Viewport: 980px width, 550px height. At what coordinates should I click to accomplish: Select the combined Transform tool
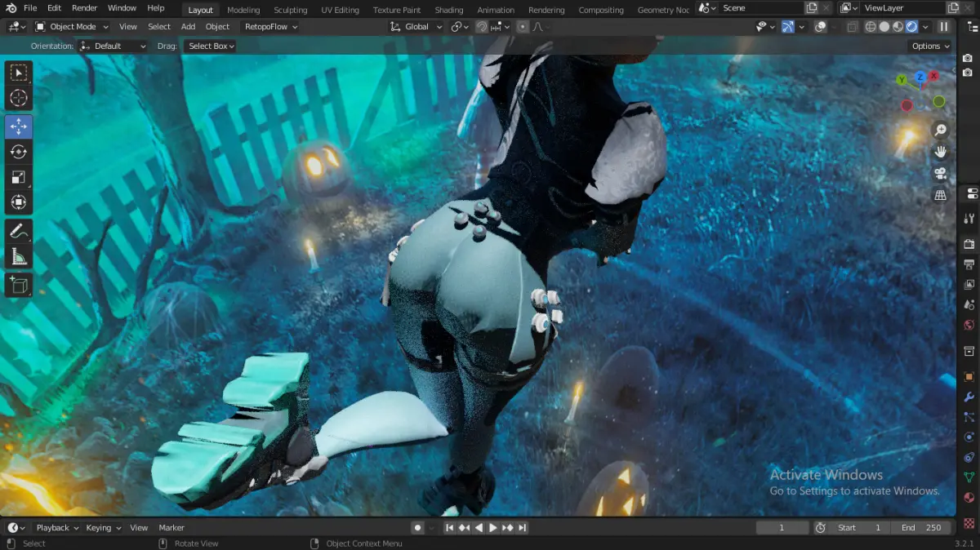[x=18, y=202]
